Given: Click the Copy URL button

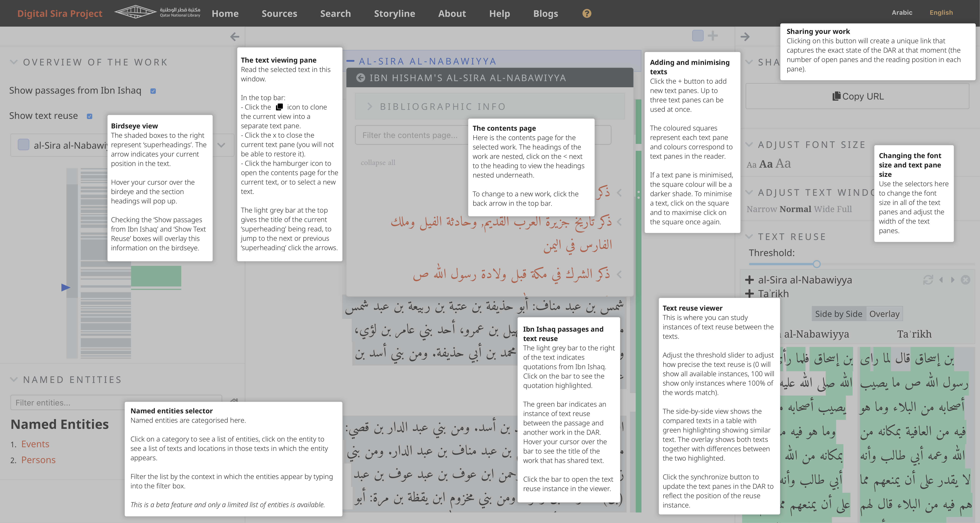Looking at the screenshot, I should [857, 96].
